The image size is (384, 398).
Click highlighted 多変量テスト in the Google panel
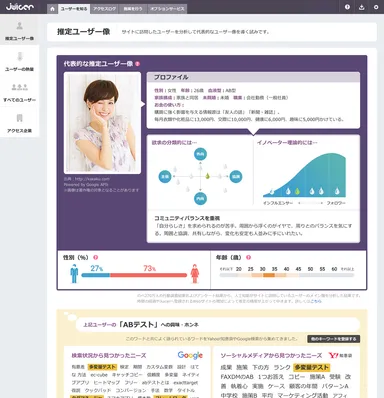[x=102, y=367]
